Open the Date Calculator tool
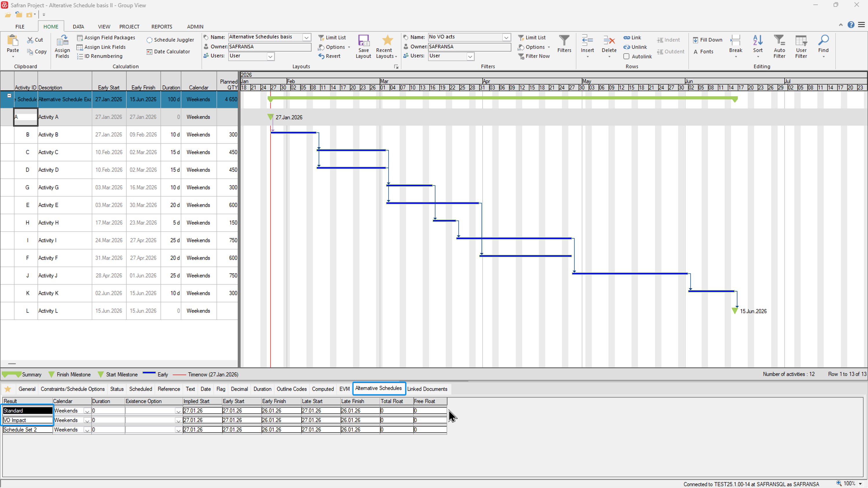Image resolution: width=868 pixels, height=488 pixels. pyautogui.click(x=168, y=52)
